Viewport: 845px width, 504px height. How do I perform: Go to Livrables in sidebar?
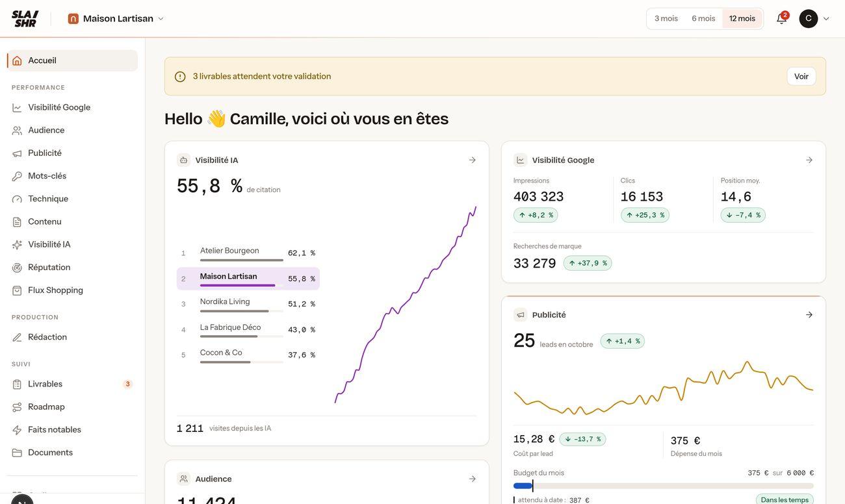point(72,384)
